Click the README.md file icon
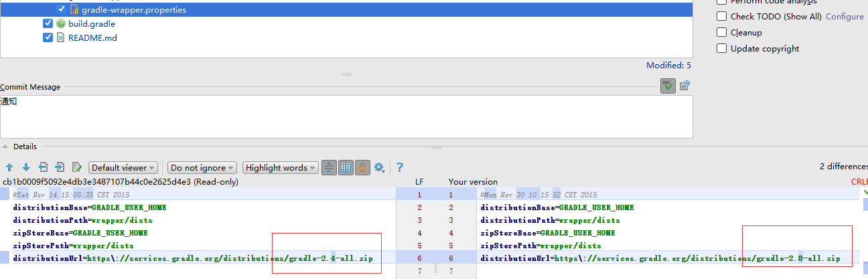Image resolution: width=868 pixels, height=279 pixels. point(61,37)
